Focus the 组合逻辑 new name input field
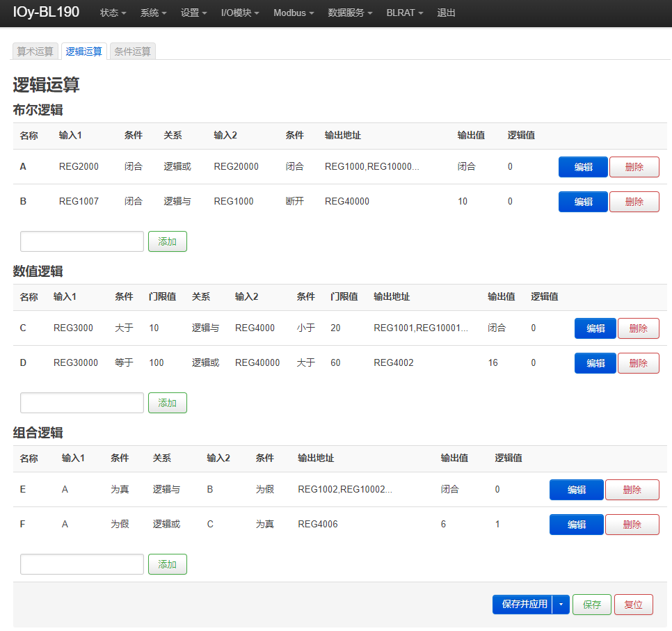672x631 pixels. (82, 564)
